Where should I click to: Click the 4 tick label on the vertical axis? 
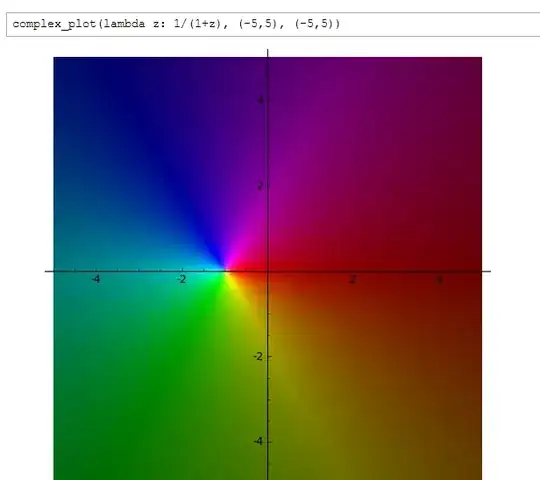point(260,100)
